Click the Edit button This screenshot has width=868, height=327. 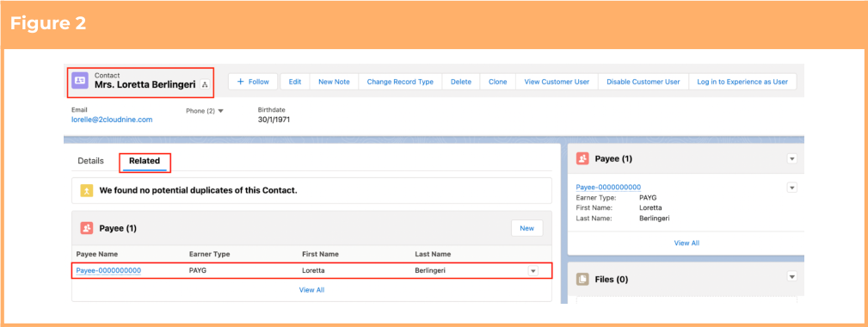(295, 82)
